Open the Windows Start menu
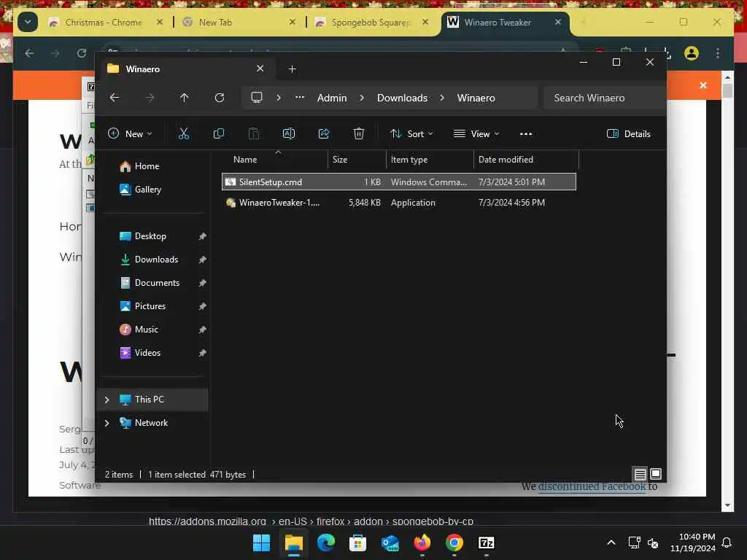 point(261,542)
